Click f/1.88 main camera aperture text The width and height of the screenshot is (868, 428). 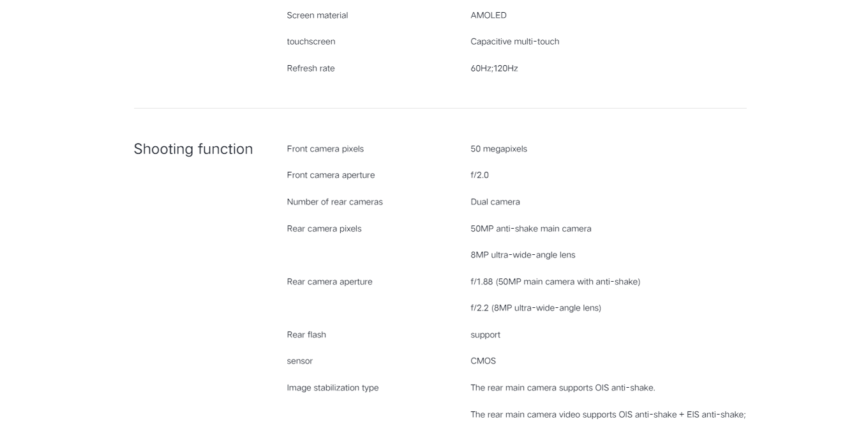pyautogui.click(x=555, y=282)
